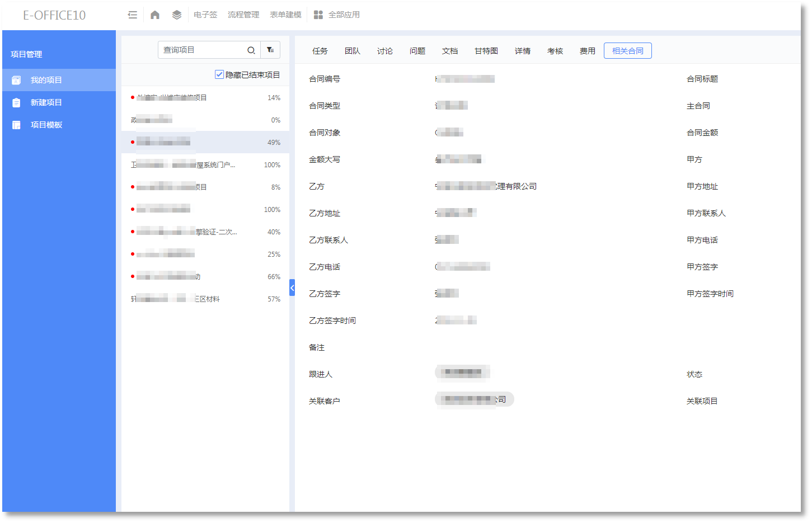
Task: Select project row at 49%
Action: pos(205,142)
